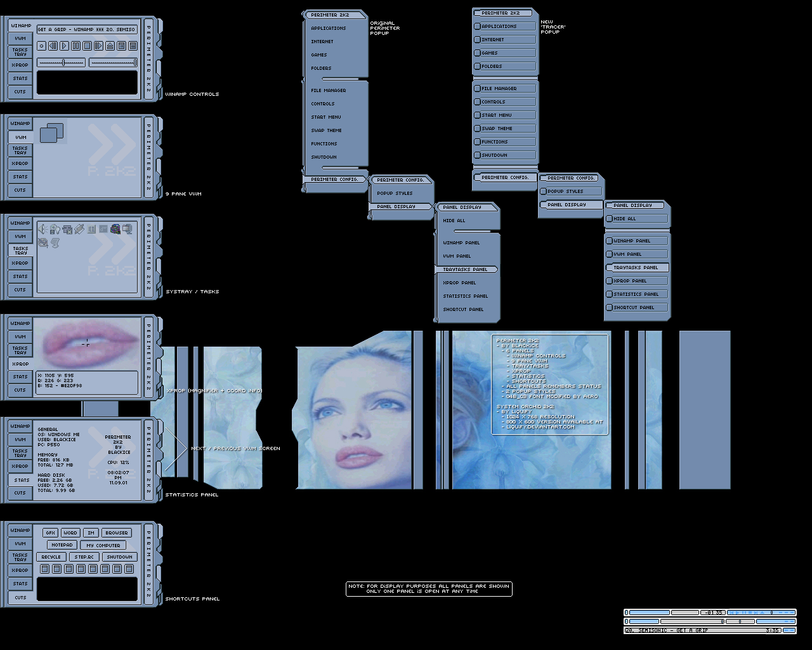812x650 pixels.
Task: Click the IM shortcut button
Action: coord(91,533)
